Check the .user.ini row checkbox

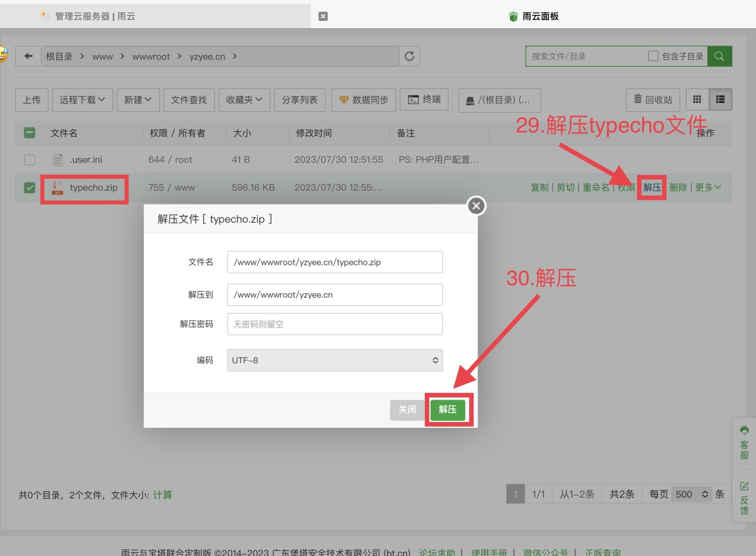tap(29, 160)
